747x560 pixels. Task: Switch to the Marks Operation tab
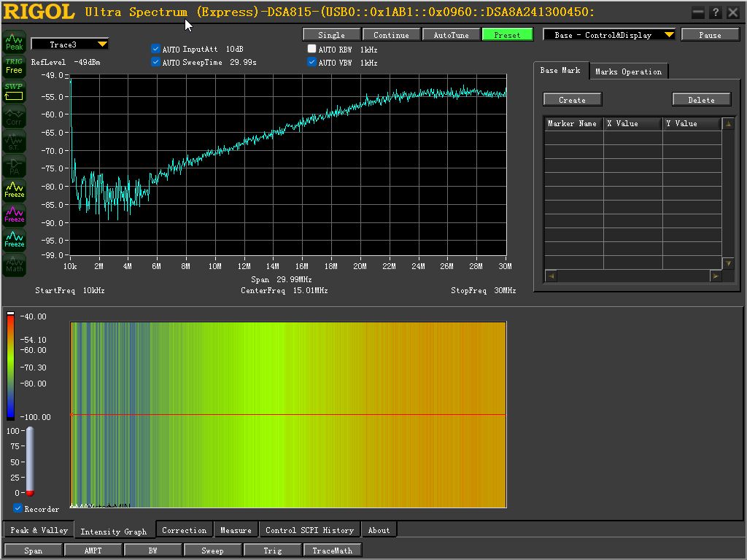point(628,71)
